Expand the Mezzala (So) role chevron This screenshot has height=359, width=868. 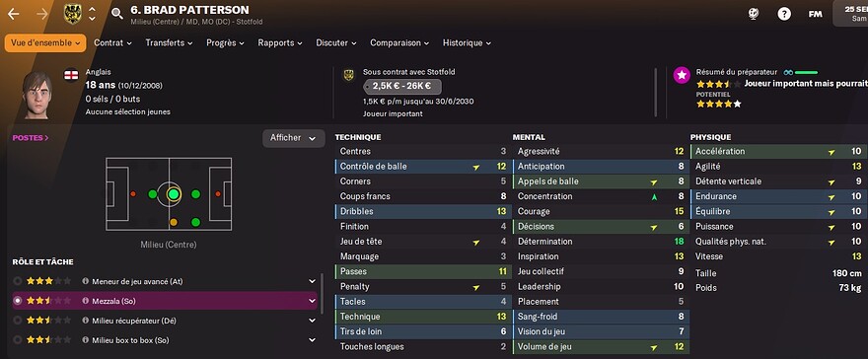(x=313, y=301)
